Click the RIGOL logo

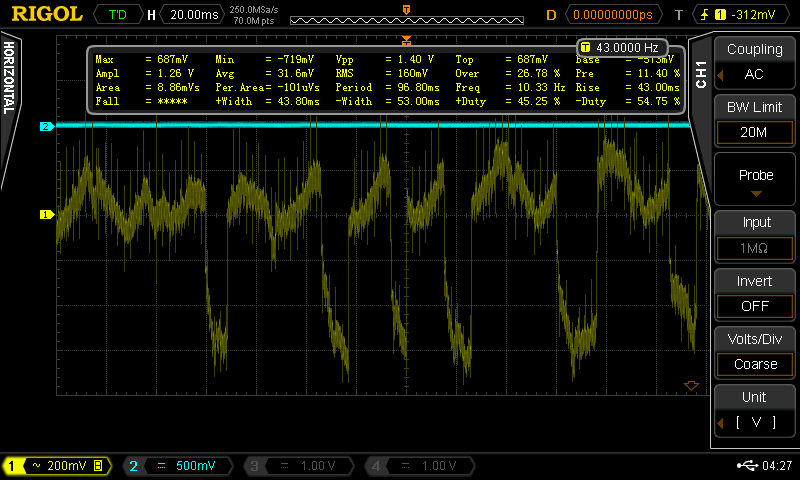pos(47,14)
